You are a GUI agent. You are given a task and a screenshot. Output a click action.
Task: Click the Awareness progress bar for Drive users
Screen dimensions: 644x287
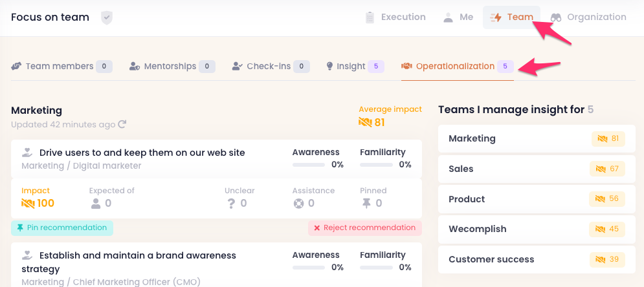[x=309, y=165]
